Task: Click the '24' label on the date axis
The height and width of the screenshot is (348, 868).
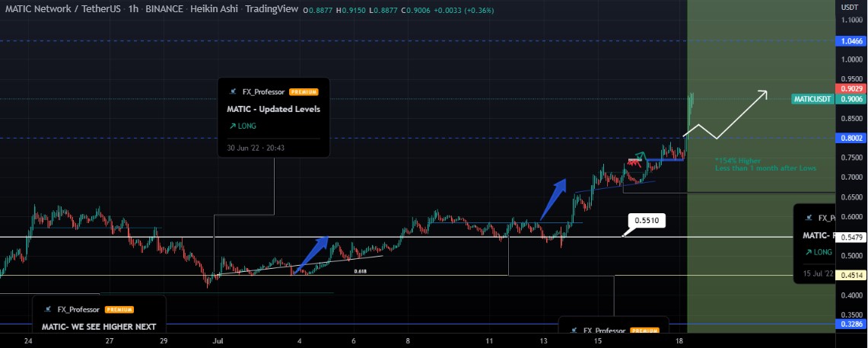Action: (29, 340)
